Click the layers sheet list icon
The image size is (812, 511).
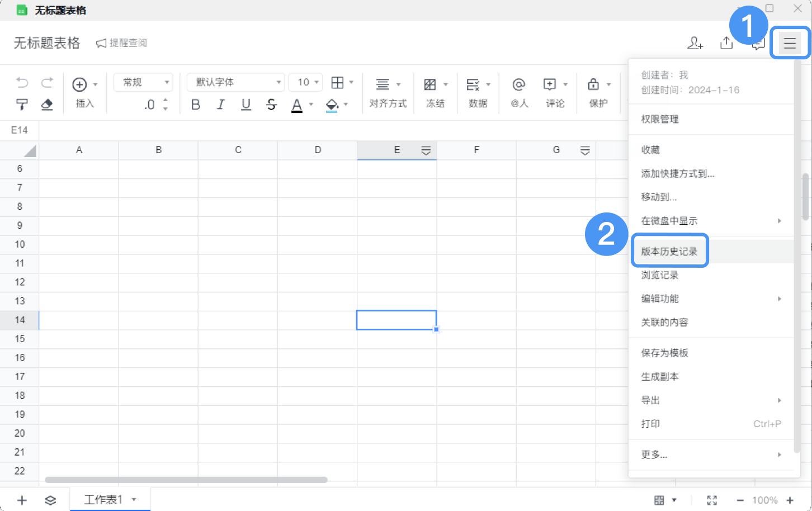tap(50, 500)
